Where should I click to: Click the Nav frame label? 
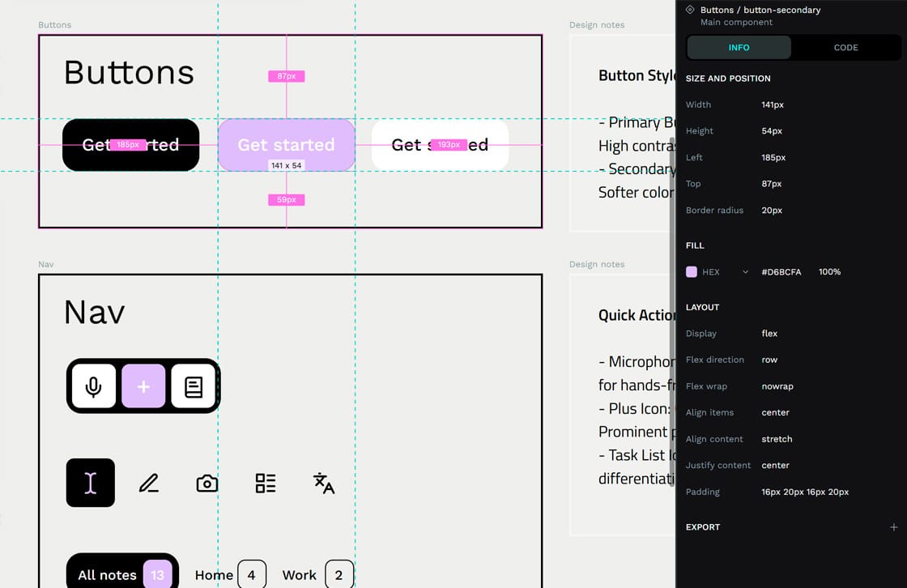[x=45, y=265]
